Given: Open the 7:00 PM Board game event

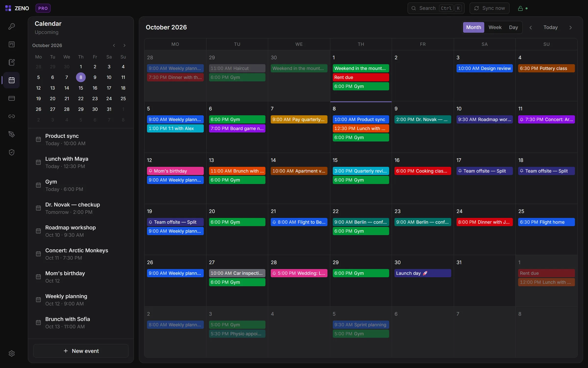Looking at the screenshot, I should [x=237, y=128].
